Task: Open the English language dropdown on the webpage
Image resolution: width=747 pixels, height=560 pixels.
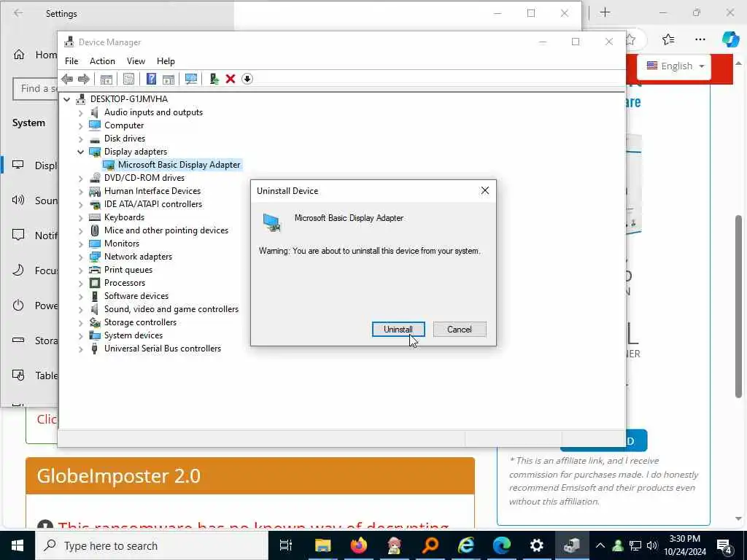Action: (675, 66)
